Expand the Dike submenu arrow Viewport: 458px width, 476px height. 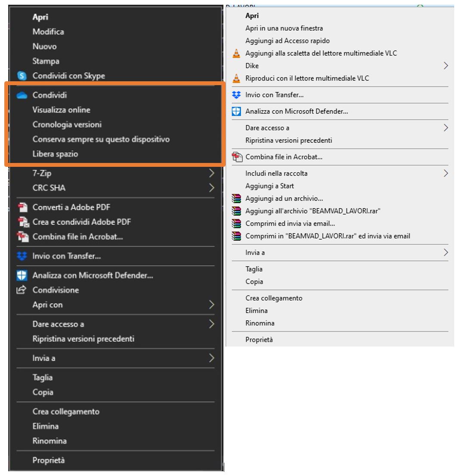tap(446, 66)
